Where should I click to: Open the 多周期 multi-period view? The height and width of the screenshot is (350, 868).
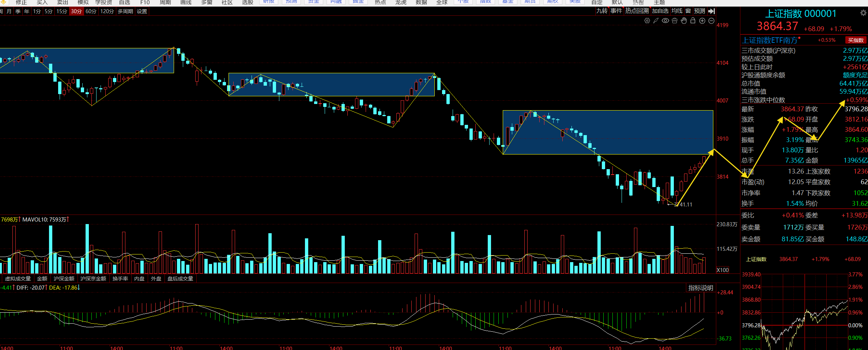pyautogui.click(x=125, y=11)
